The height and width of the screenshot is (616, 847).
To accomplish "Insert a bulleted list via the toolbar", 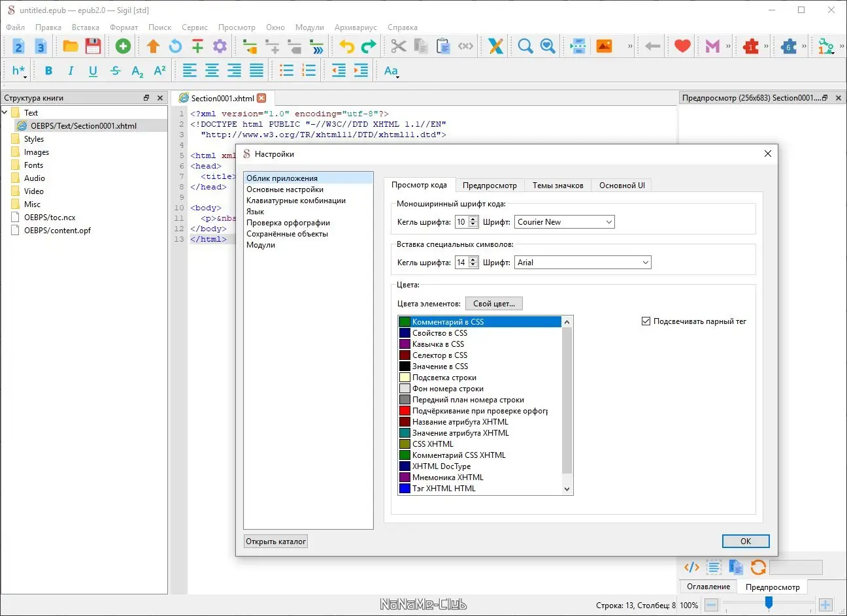I will (x=286, y=71).
